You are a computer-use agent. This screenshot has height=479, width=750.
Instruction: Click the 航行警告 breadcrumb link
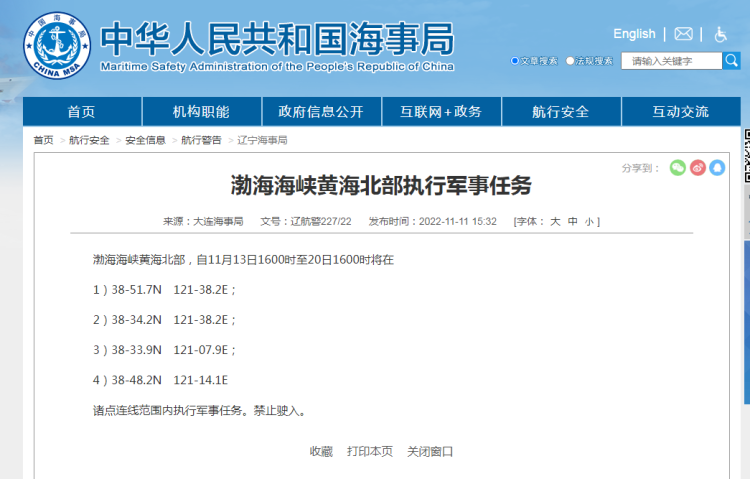[201, 141]
